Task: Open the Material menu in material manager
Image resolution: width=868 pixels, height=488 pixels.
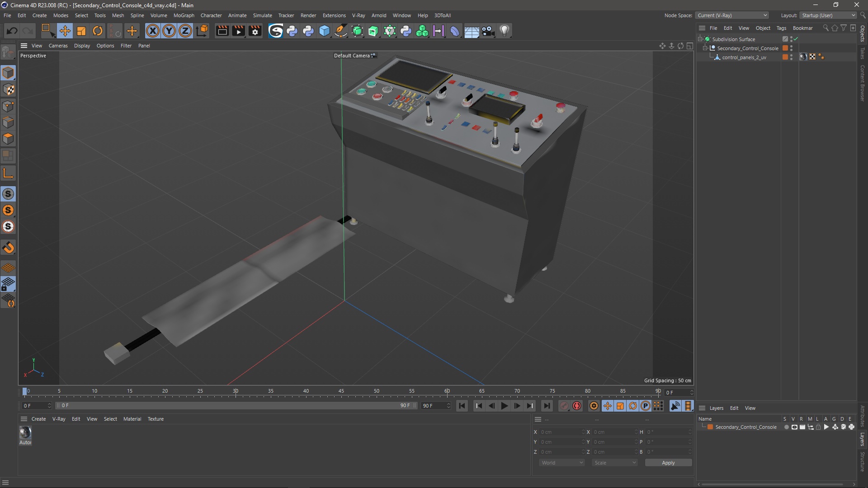Action: tap(132, 419)
